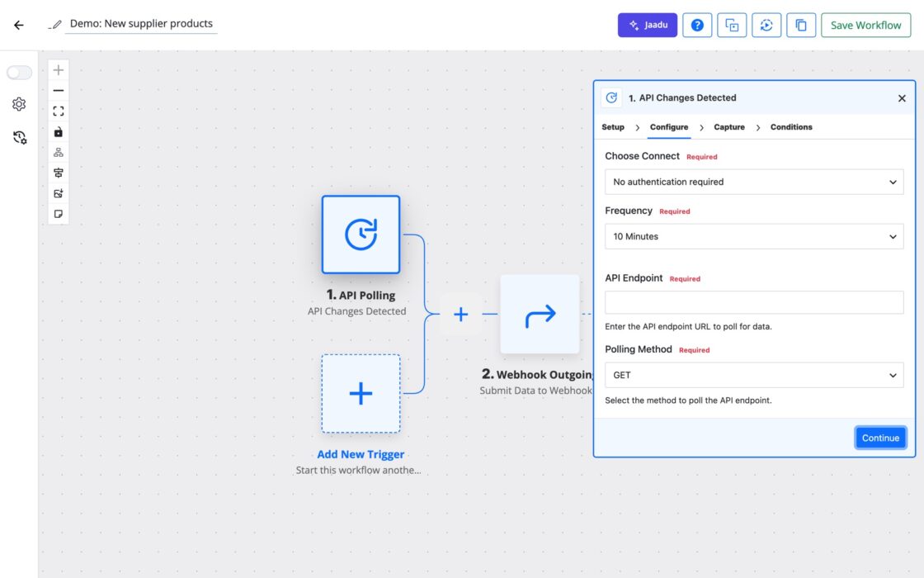Open the Jaadu AI assistant
The width and height of the screenshot is (924, 578).
click(647, 25)
